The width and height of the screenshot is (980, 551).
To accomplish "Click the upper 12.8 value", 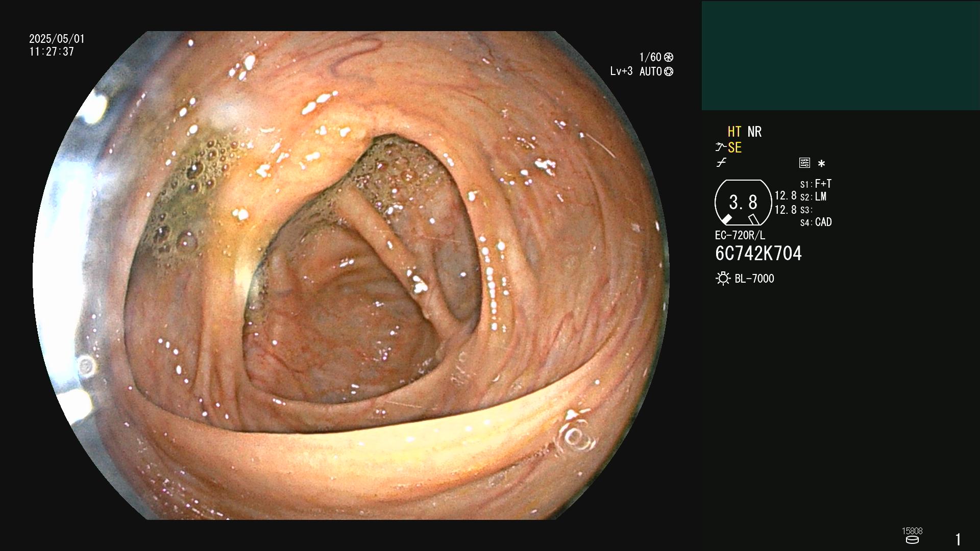I will 786,195.
